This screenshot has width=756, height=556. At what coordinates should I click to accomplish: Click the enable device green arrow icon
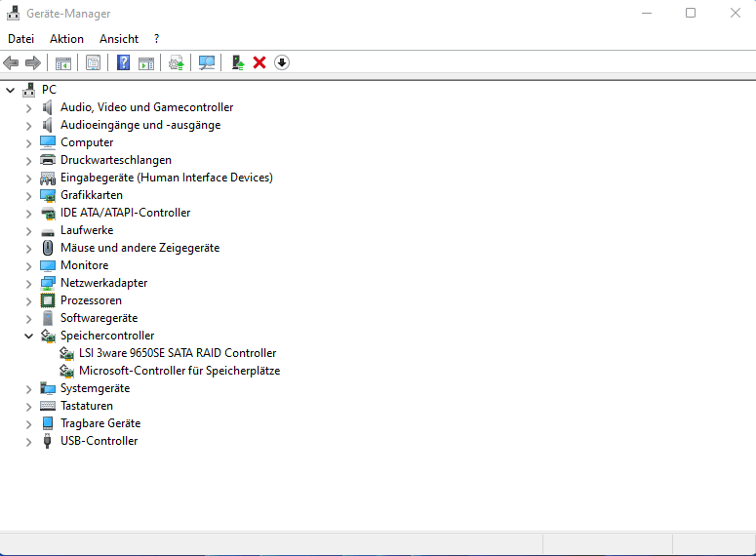(x=237, y=62)
